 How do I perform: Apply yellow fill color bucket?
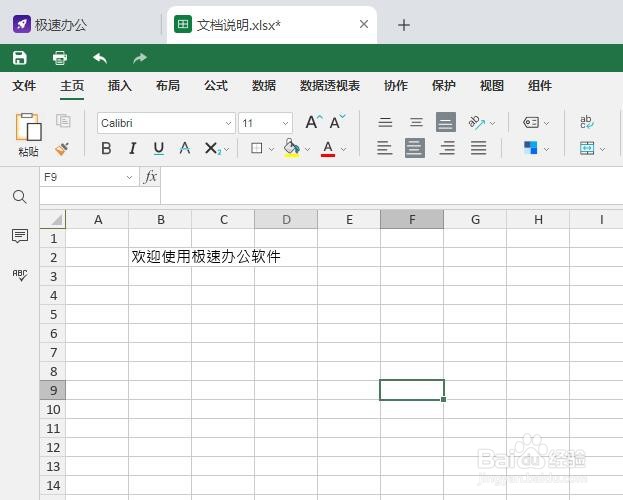click(292, 148)
